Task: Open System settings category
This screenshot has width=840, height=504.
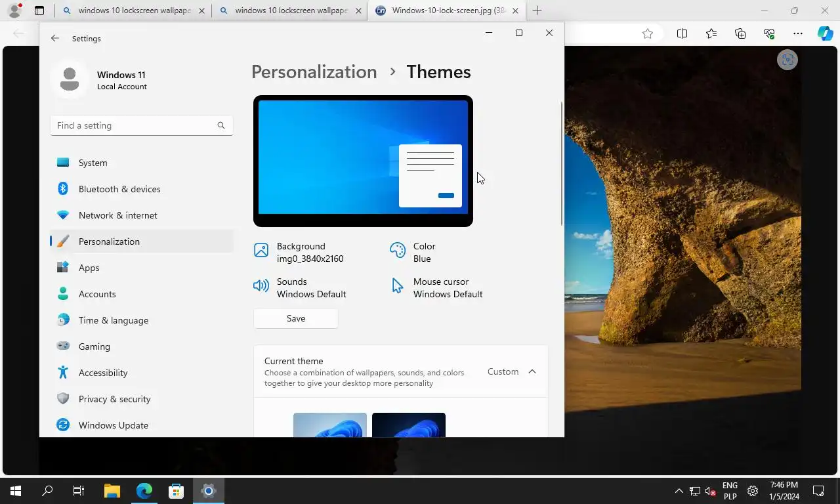Action: (x=142, y=163)
